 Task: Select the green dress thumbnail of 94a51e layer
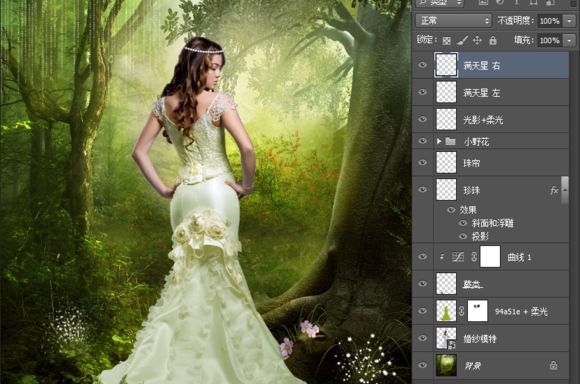pyautogui.click(x=446, y=311)
